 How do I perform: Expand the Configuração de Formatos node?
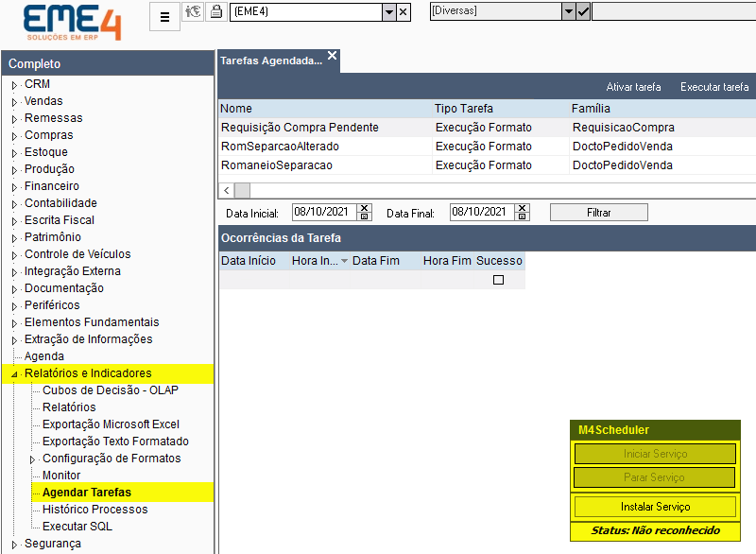click(32, 459)
